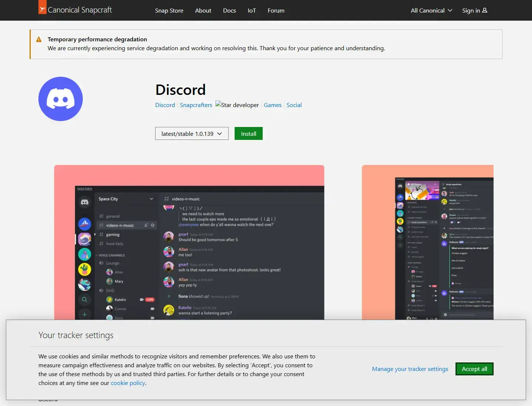Click the green Install button

tap(249, 134)
